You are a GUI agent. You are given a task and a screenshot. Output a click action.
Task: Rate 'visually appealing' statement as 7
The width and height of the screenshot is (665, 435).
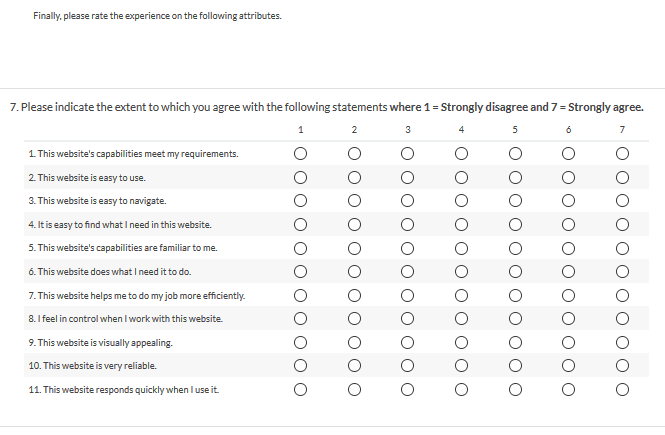622,342
